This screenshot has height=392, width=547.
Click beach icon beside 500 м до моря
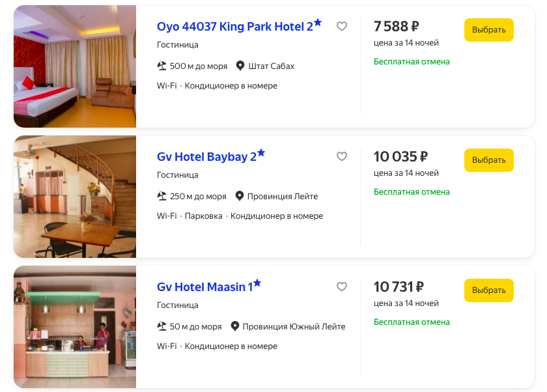pos(162,66)
